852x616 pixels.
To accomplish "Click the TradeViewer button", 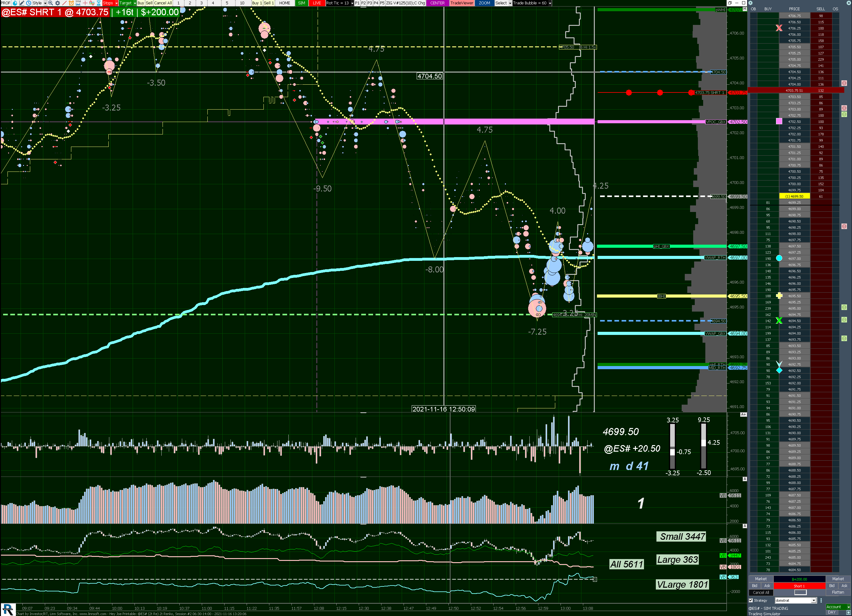I will tap(462, 3).
